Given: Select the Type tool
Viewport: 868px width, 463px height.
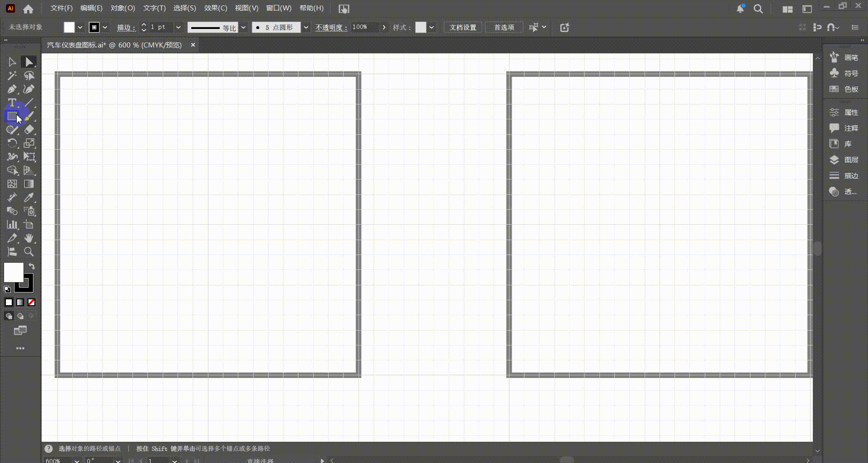Looking at the screenshot, I should [x=12, y=103].
